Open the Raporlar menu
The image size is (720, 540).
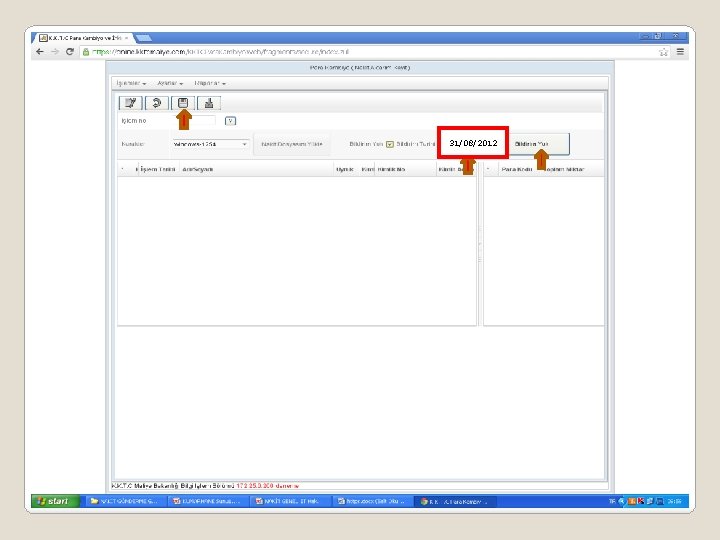tap(210, 83)
